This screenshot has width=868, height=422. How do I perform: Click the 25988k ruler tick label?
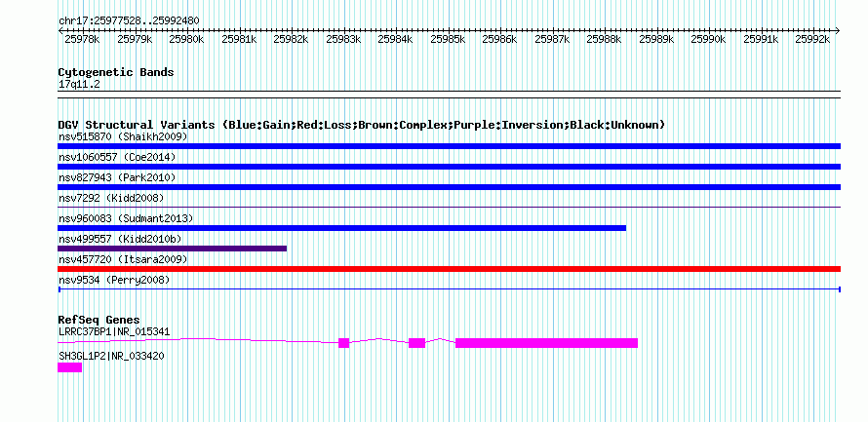point(605,39)
